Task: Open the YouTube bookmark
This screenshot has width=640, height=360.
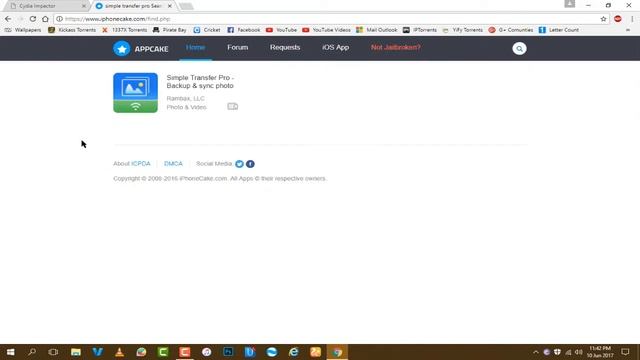Action: (x=281, y=30)
